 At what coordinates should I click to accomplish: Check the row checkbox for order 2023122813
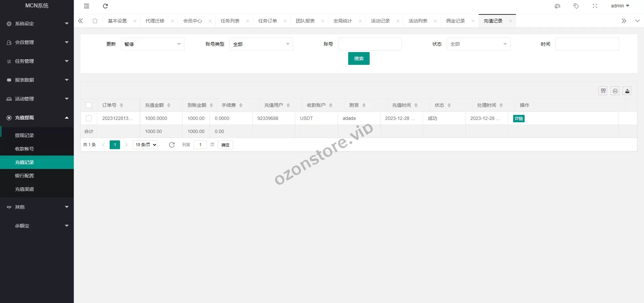click(x=89, y=118)
